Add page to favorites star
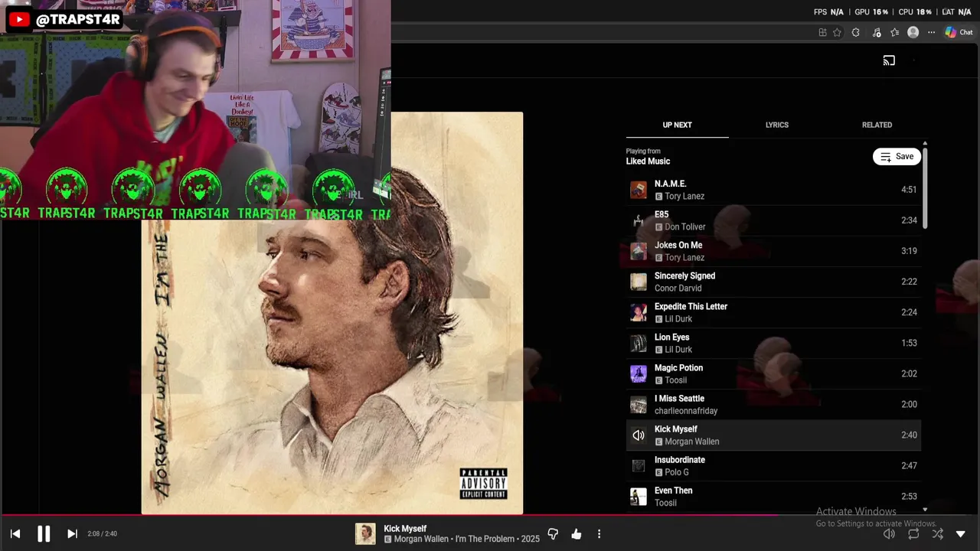 837,32
